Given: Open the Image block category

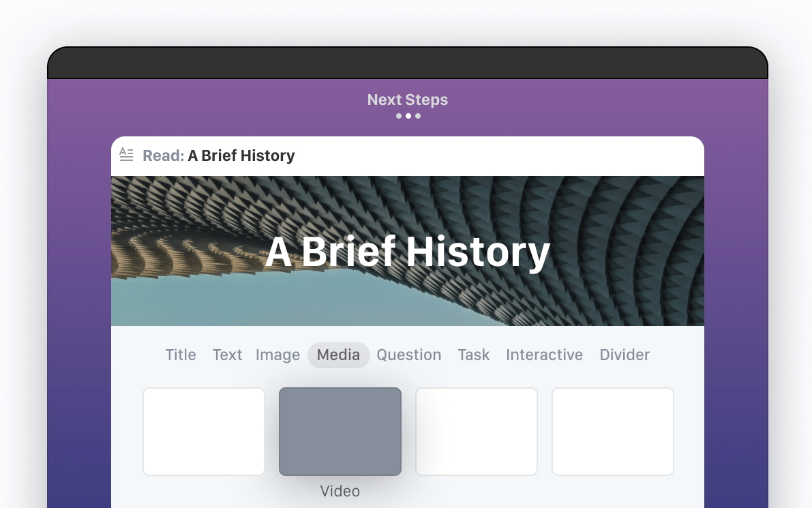Looking at the screenshot, I should click(277, 355).
